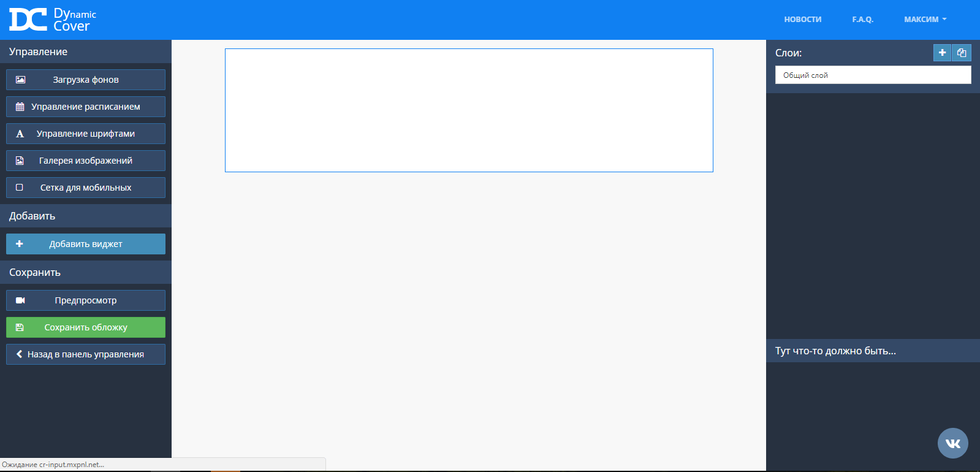Expand the МАКСИМ user dropdown
The image size is (980, 472).
(925, 20)
